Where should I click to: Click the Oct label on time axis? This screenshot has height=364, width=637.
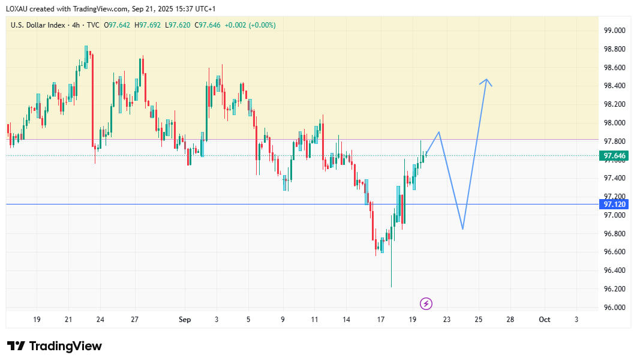pyautogui.click(x=544, y=320)
